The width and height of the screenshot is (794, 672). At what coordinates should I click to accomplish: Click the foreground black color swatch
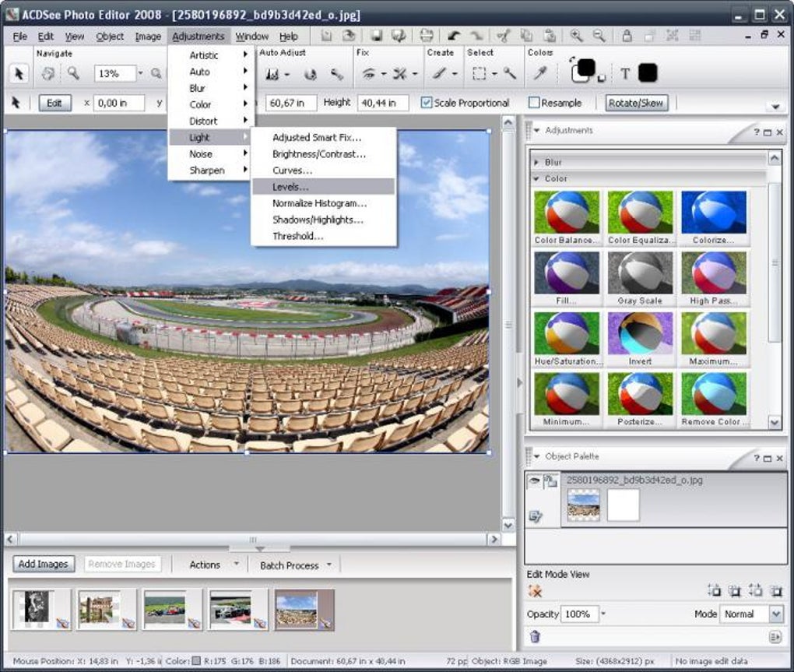coord(586,67)
